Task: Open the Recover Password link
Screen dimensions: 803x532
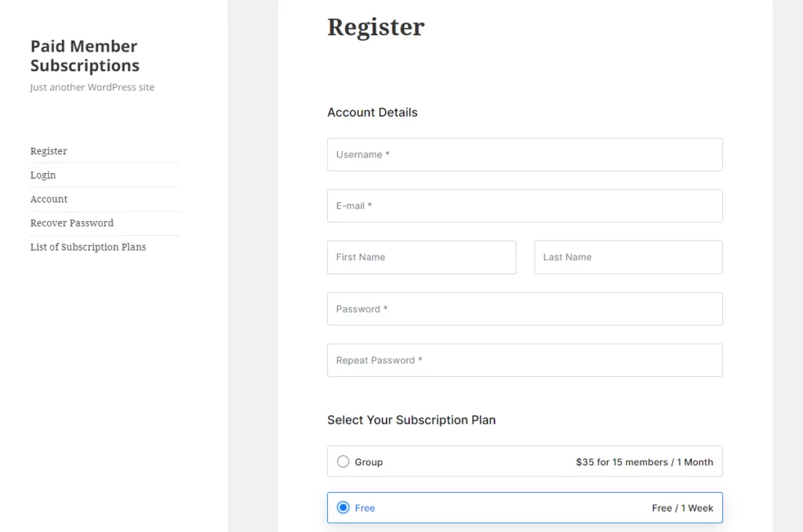Action: tap(71, 223)
